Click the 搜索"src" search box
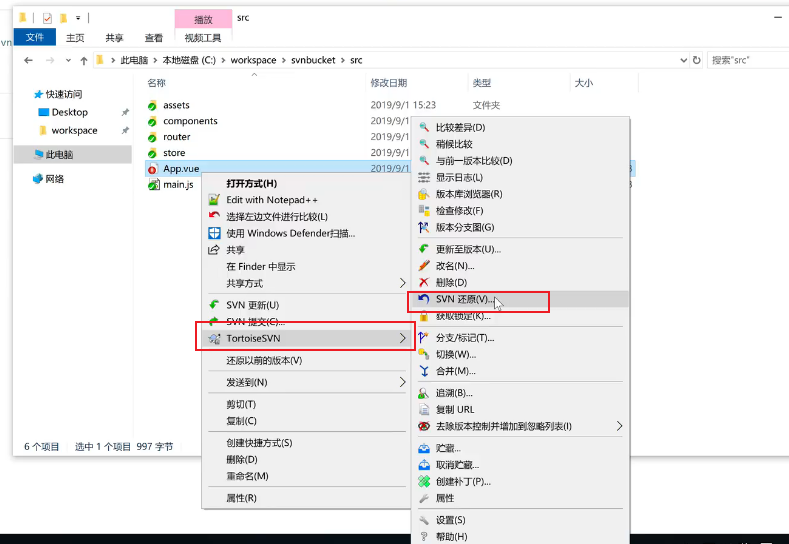Screen dimensions: 789x544 pos(748,60)
